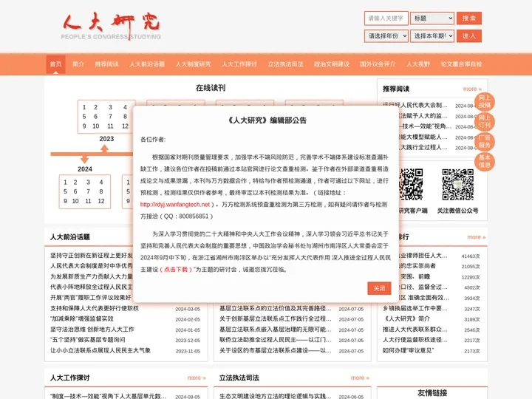532x399 pixels.
Task: Open article "加减乘除"增强监督实效
Action: (82, 318)
